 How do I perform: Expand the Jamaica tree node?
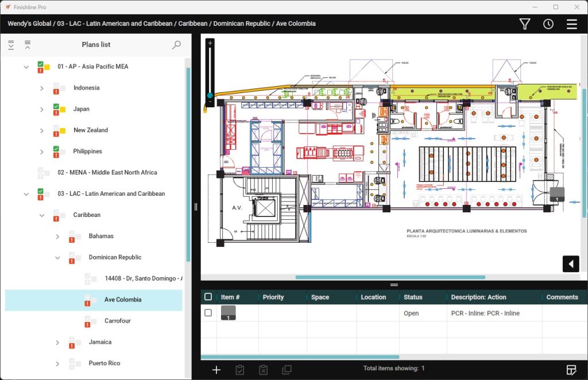click(57, 343)
